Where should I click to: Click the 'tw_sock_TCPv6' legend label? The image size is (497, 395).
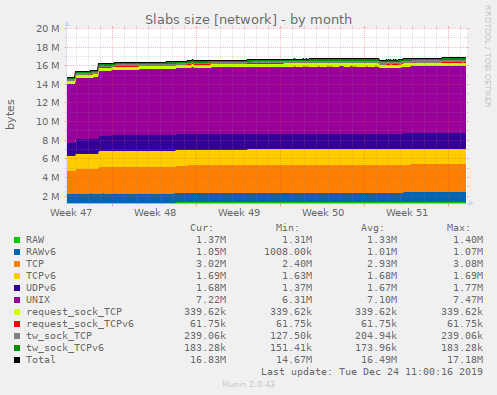pos(65,348)
